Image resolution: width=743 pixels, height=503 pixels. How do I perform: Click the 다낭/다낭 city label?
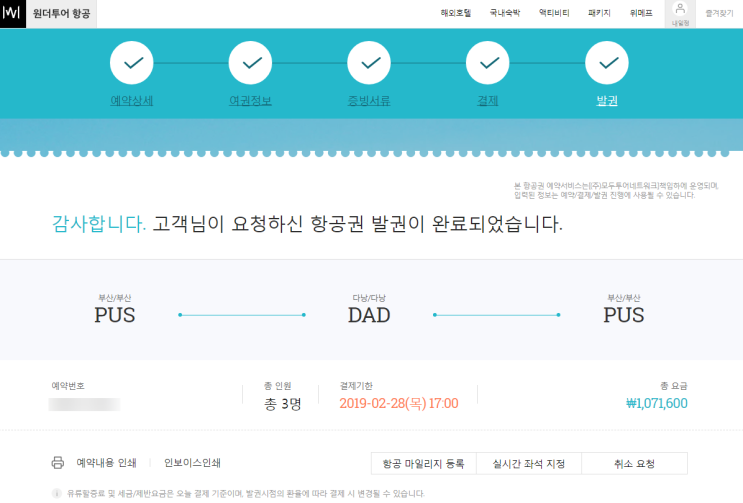(x=369, y=298)
